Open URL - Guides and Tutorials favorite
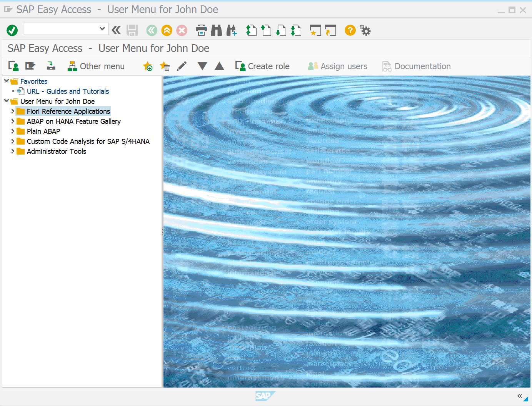This screenshot has width=532, height=406. pos(68,91)
